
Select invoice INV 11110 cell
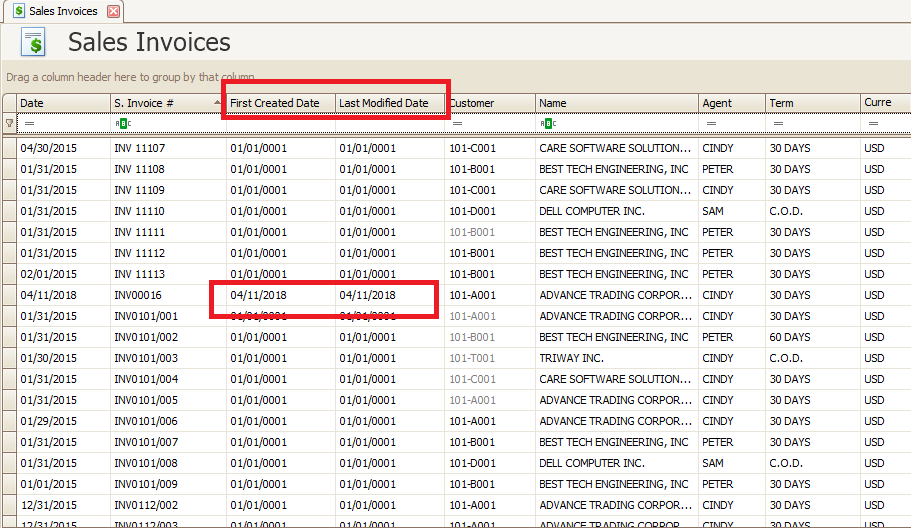click(168, 211)
